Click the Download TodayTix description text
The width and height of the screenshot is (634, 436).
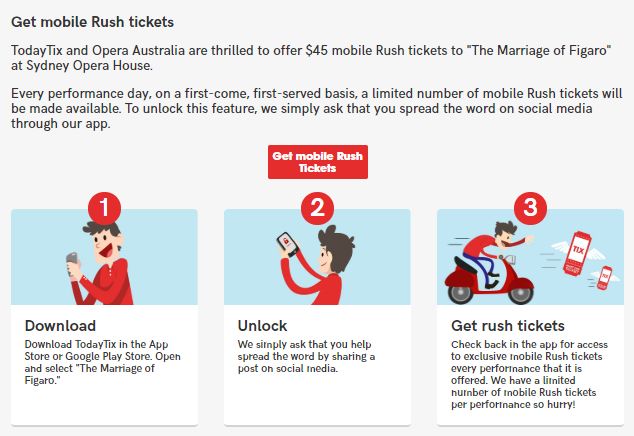tap(103, 362)
